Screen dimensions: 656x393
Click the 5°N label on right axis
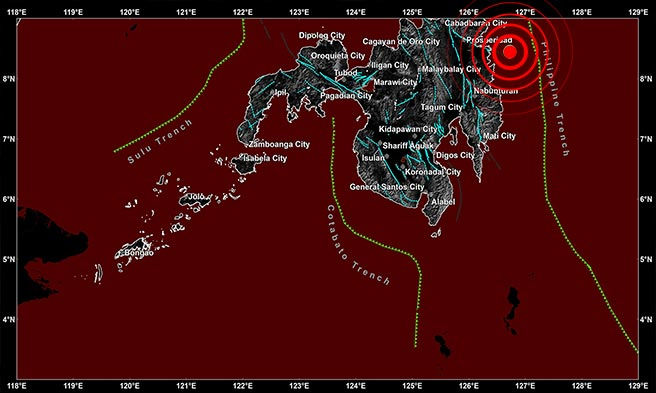point(646,259)
